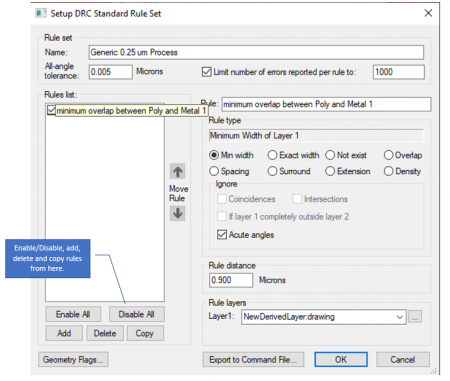
Task: Edit the Rule distance value 0.900
Action: (x=231, y=280)
